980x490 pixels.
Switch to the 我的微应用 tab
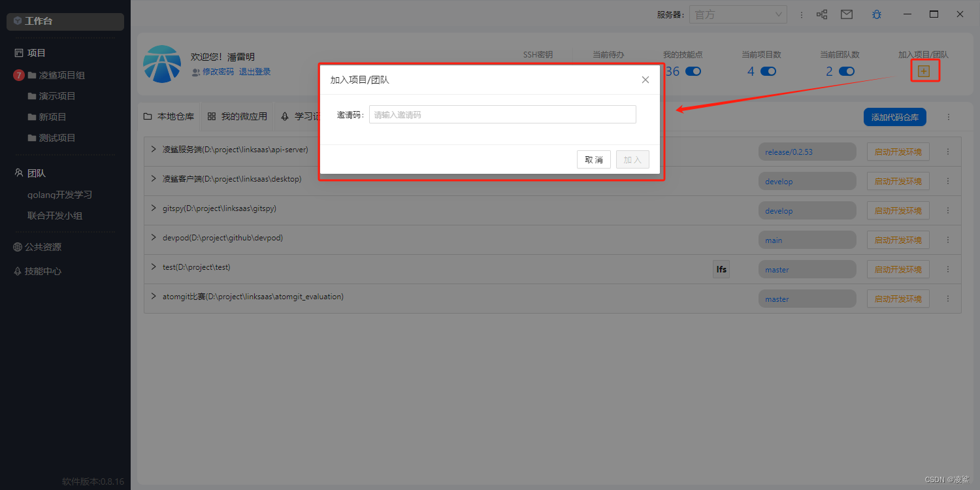pos(237,116)
